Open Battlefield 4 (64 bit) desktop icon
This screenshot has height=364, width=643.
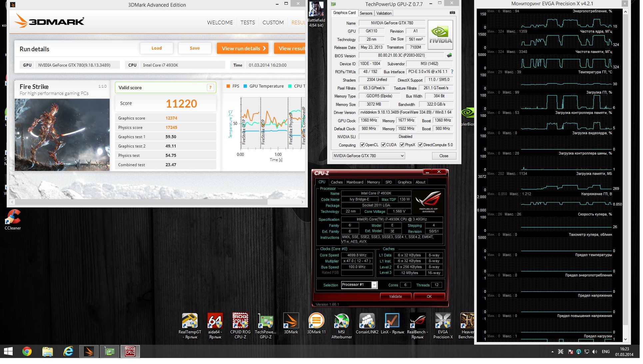[x=316, y=14]
